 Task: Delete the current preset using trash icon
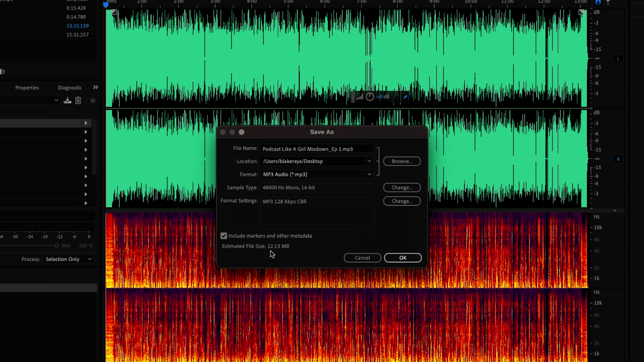click(x=78, y=100)
